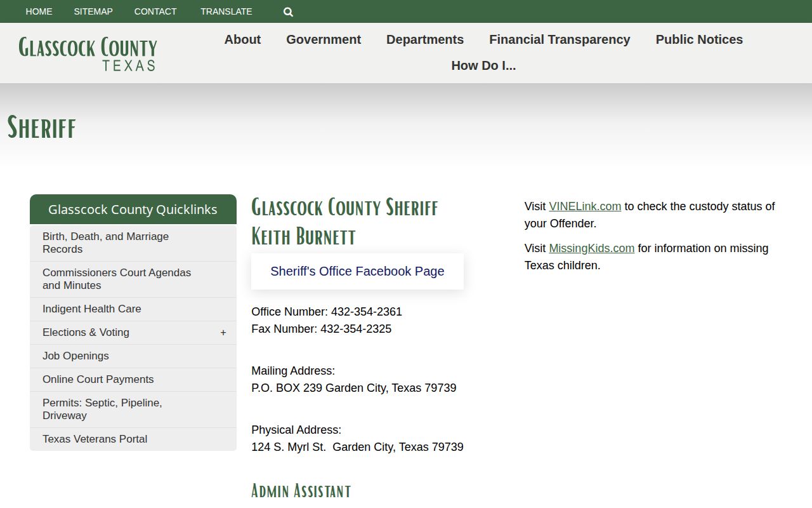Go to HOME in top bar
The height and width of the screenshot is (508, 812).
coord(39,11)
